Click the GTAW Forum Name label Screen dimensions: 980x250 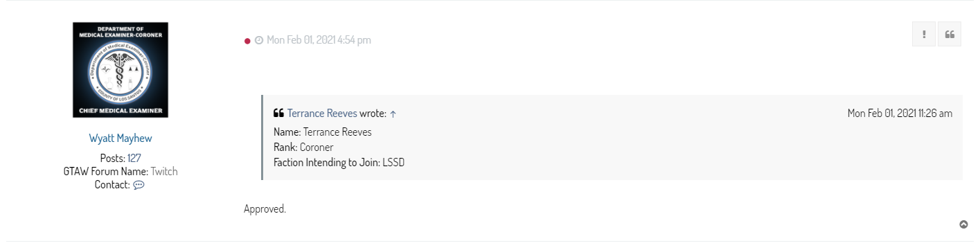pyautogui.click(x=105, y=171)
